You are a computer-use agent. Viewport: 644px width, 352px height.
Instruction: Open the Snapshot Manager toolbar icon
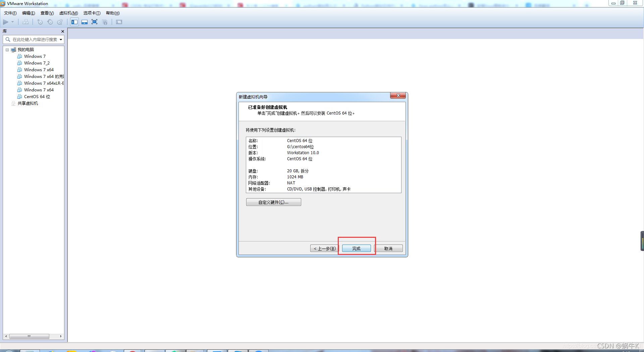coord(60,22)
